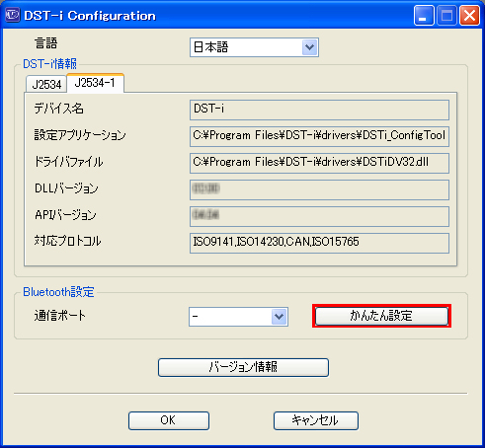
Task: Confirm with the OK button
Action: click(x=169, y=420)
